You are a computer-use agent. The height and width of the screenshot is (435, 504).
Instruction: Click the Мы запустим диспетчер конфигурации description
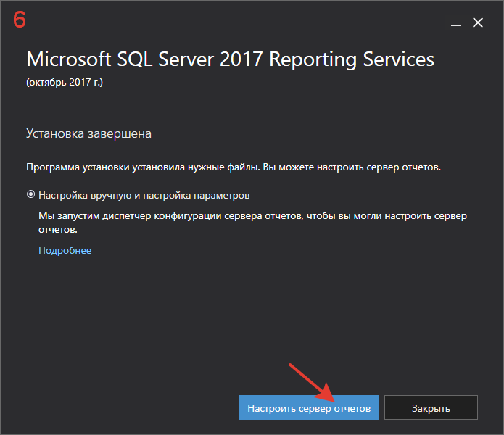(x=252, y=223)
